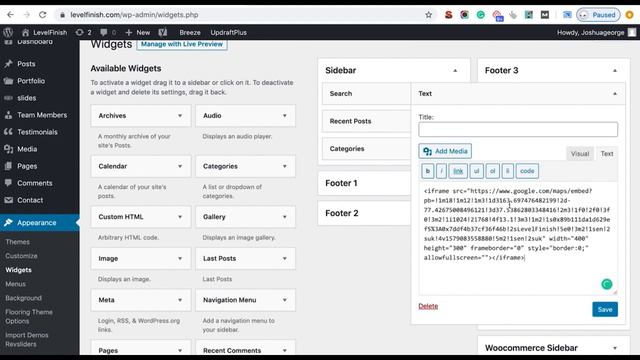Expand the Navigation Menu widget arrow
Viewport: 640px width, 360px height.
(284, 300)
